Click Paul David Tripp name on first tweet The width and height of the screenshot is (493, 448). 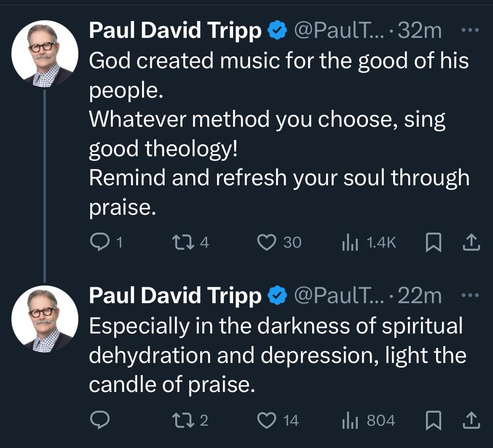pyautogui.click(x=175, y=31)
